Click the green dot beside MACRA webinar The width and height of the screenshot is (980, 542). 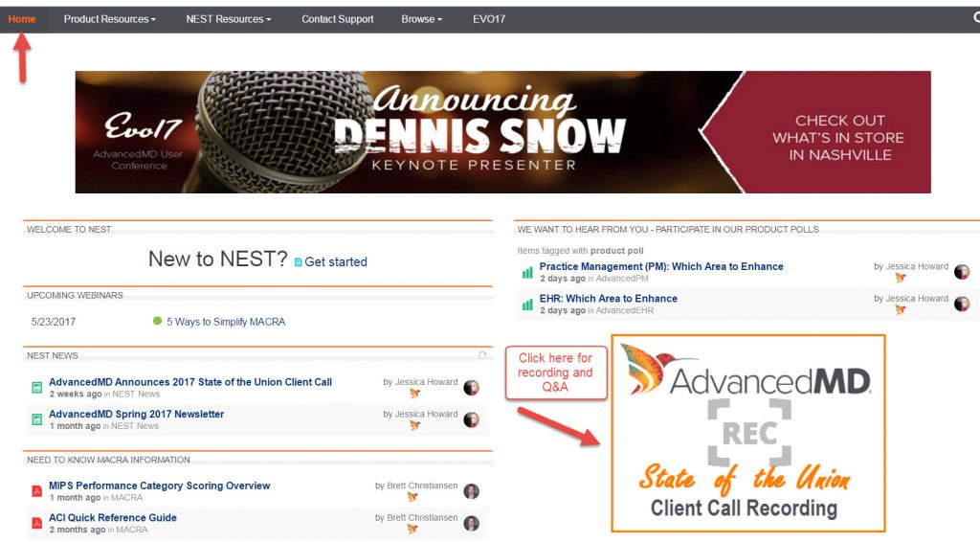click(x=157, y=321)
